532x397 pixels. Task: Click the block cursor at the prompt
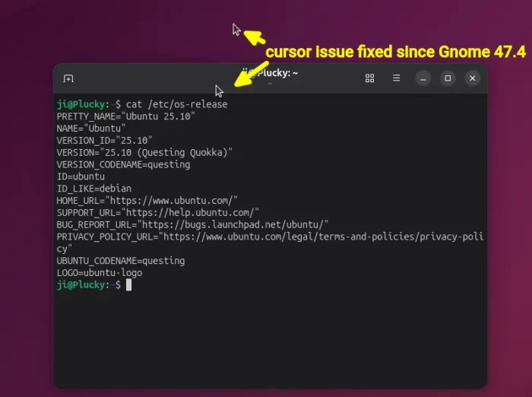coord(129,284)
